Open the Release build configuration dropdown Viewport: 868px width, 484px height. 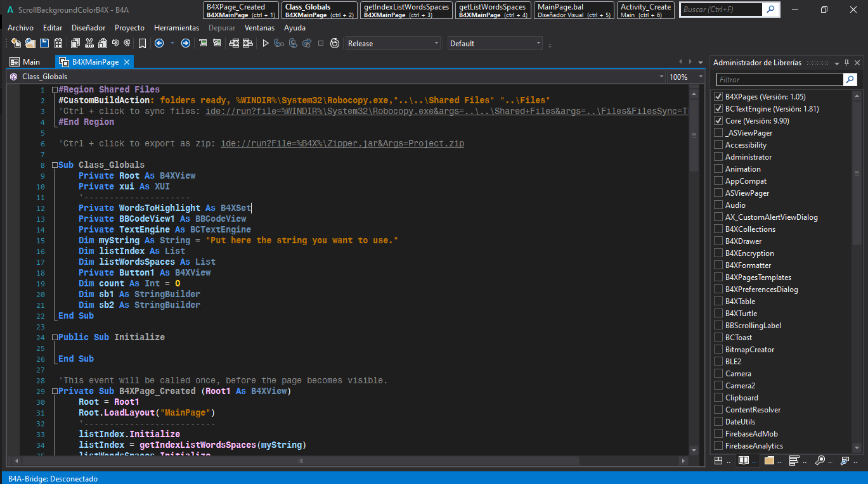pyautogui.click(x=393, y=43)
